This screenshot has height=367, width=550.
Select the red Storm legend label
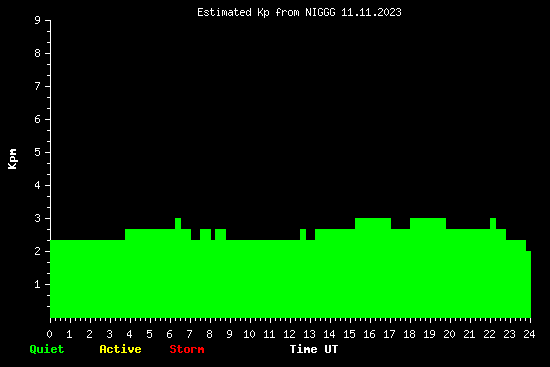(x=187, y=349)
